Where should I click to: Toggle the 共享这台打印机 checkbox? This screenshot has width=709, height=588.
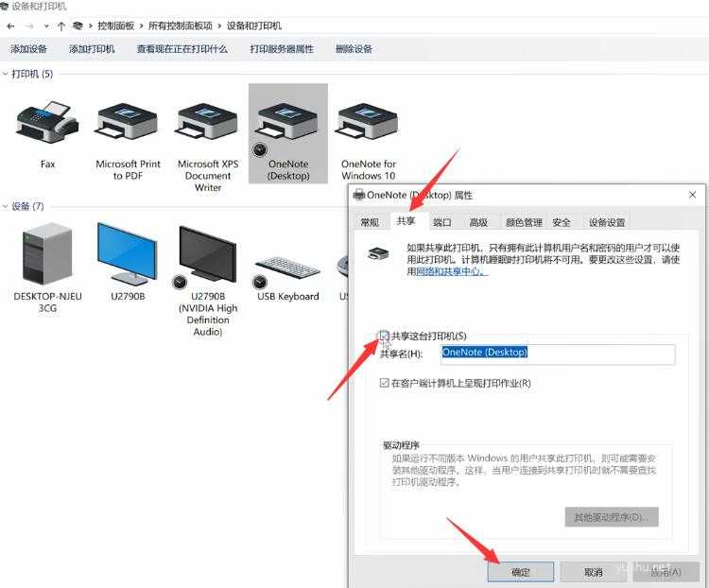(384, 336)
